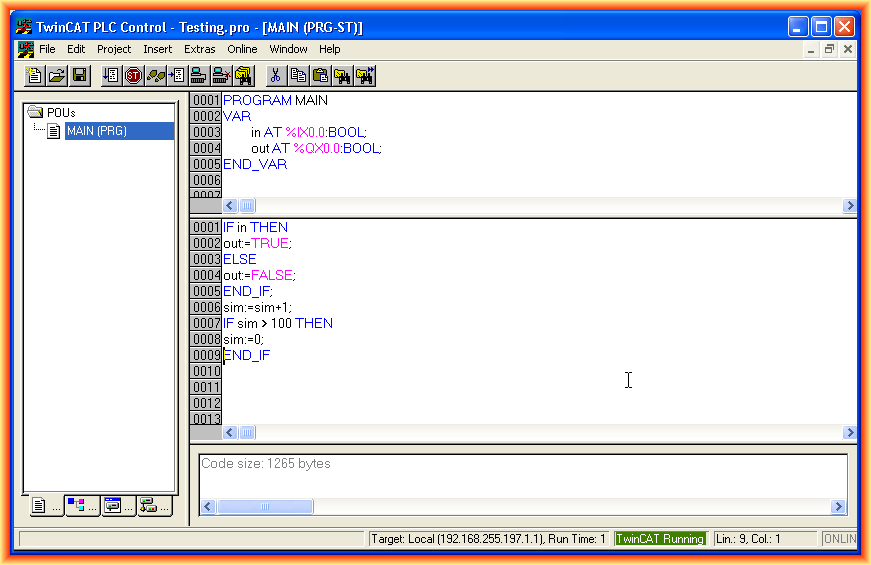The height and width of the screenshot is (565, 871).
Task: Click the Paste clipboard icon
Action: [320, 75]
